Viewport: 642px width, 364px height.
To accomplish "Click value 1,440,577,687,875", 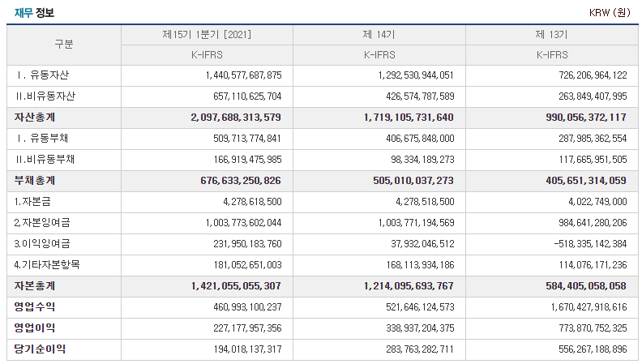I will [x=244, y=75].
